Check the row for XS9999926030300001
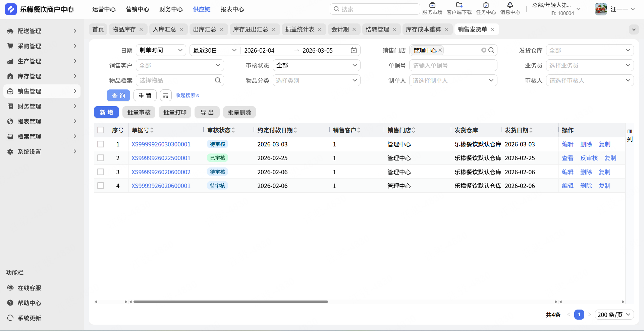Screen dimensions: 644x331 click(x=101, y=144)
